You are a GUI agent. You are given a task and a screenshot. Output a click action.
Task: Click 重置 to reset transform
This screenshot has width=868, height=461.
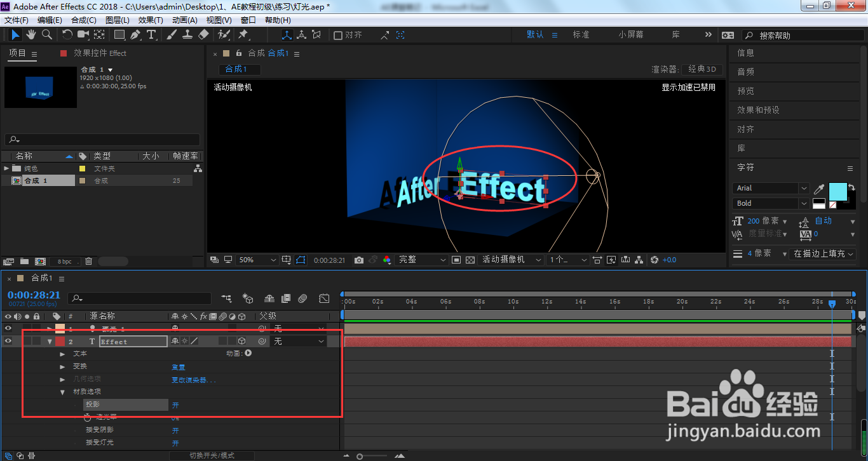tap(179, 366)
